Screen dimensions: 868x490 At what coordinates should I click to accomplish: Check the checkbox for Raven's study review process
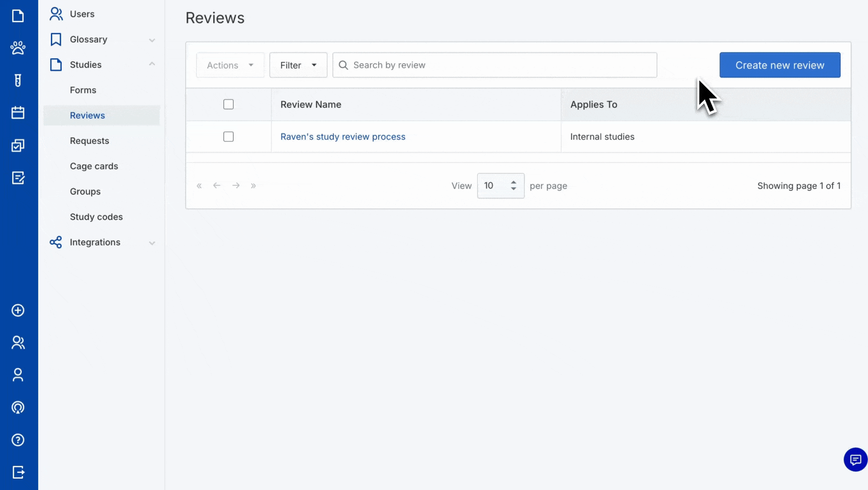(228, 136)
